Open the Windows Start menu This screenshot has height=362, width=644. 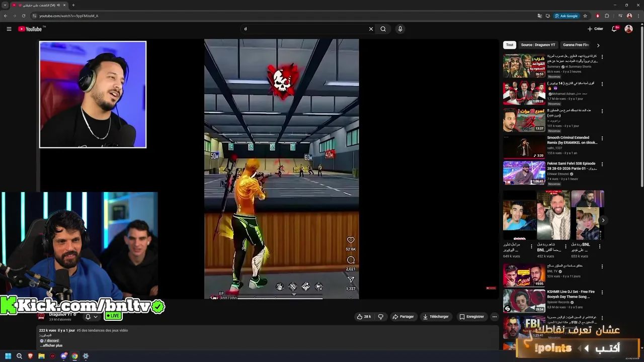[8, 356]
